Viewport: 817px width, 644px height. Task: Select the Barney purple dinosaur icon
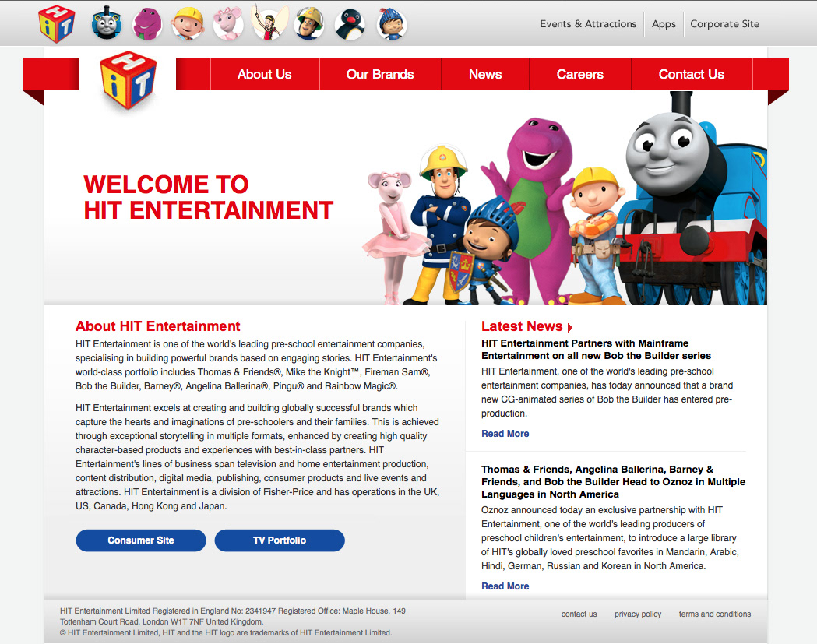coord(147,24)
